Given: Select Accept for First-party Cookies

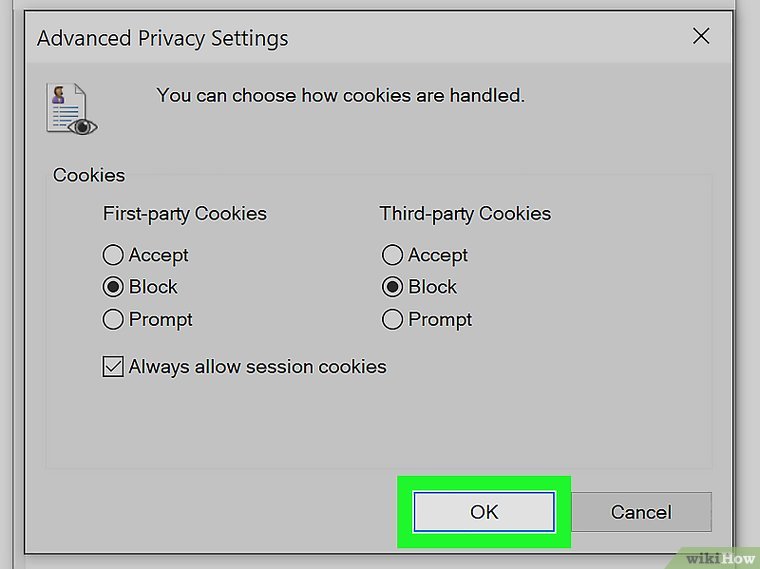Looking at the screenshot, I should [x=113, y=255].
